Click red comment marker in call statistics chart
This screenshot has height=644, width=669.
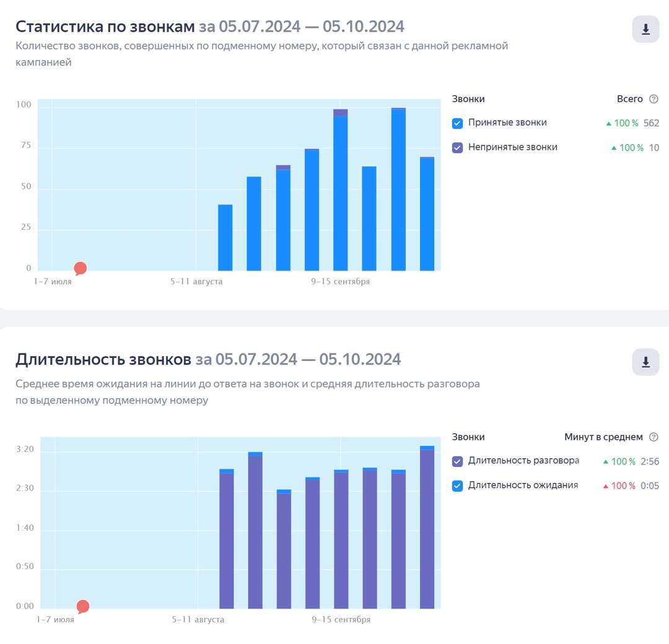80,268
